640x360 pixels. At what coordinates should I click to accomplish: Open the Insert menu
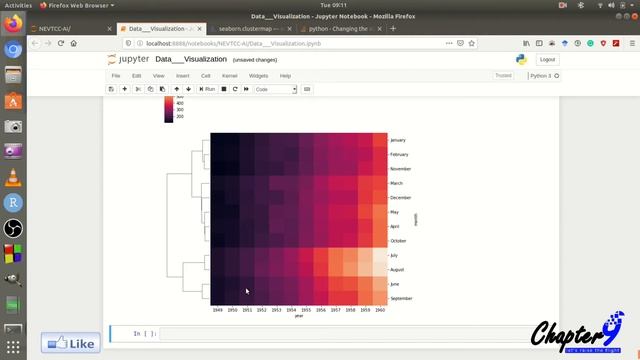click(182, 76)
